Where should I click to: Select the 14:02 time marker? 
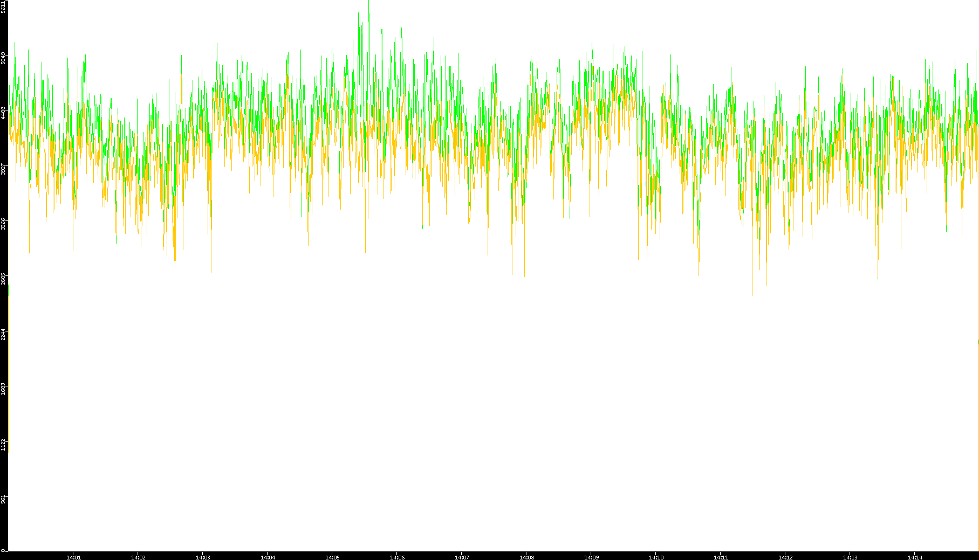[138, 557]
